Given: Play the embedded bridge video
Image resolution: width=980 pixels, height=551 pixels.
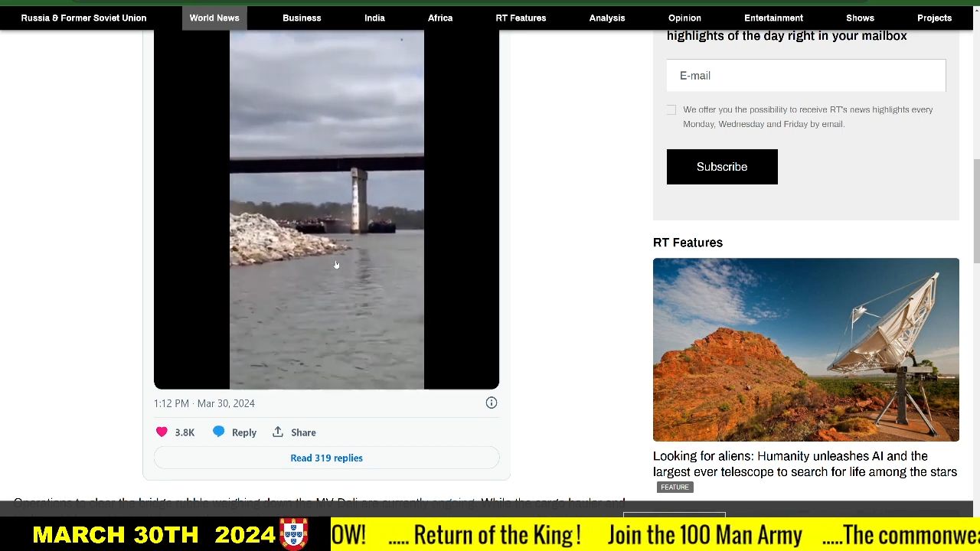Looking at the screenshot, I should point(326,210).
